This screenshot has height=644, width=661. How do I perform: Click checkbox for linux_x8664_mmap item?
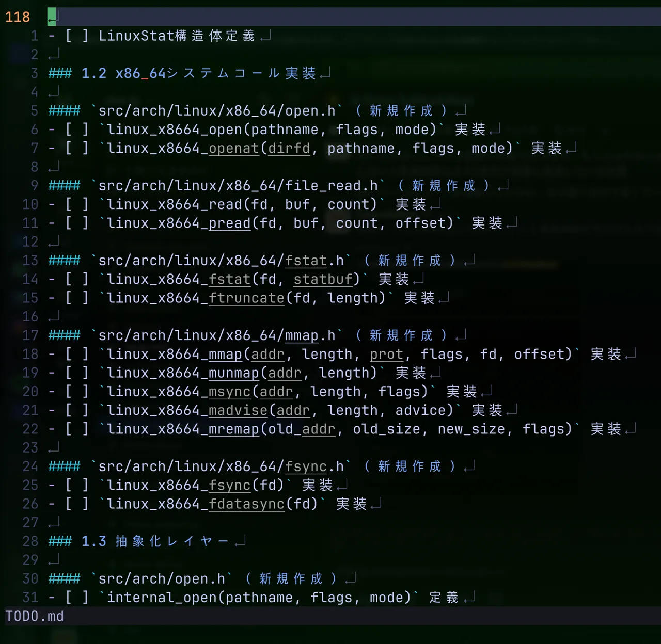76,354
